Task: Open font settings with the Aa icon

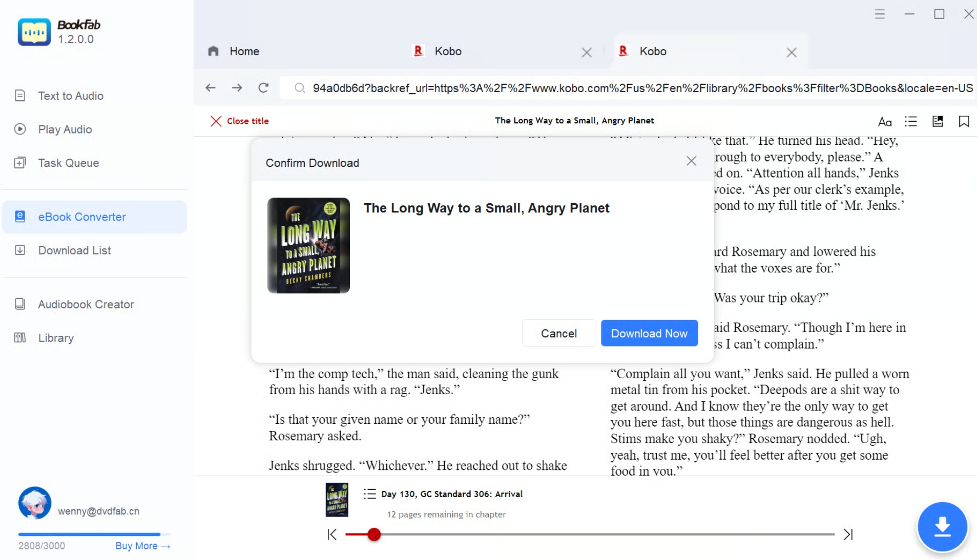Action: click(885, 121)
